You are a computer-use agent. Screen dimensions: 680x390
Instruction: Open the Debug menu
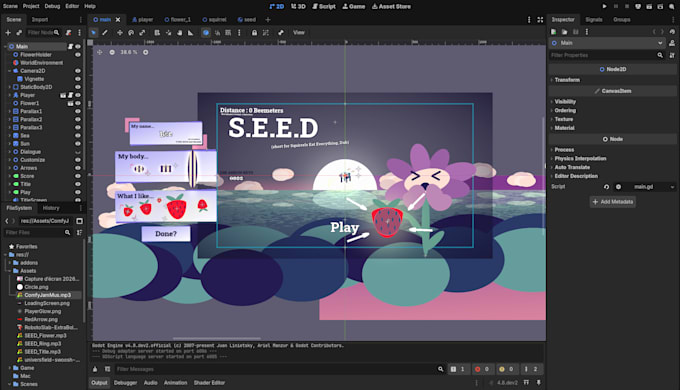tap(52, 6)
